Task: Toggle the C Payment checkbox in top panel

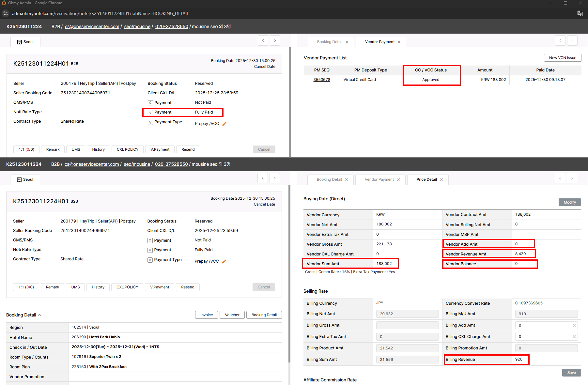Action: click(x=150, y=103)
